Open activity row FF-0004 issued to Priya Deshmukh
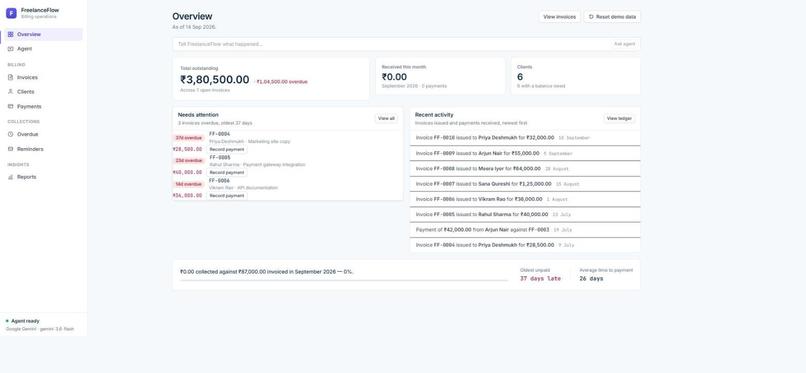This screenshot has width=806, height=373. 525,245
